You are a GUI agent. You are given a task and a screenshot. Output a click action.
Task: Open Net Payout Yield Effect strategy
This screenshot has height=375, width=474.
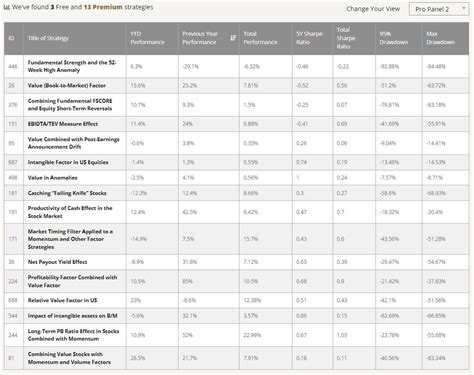point(57,262)
